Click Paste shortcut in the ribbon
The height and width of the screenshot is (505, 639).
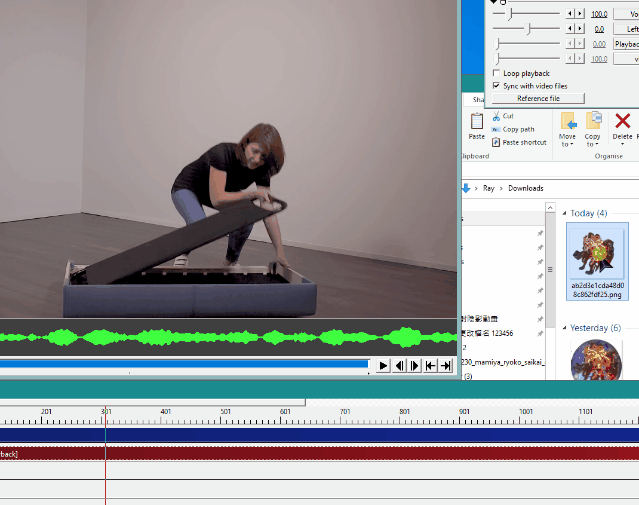pyautogui.click(x=519, y=142)
